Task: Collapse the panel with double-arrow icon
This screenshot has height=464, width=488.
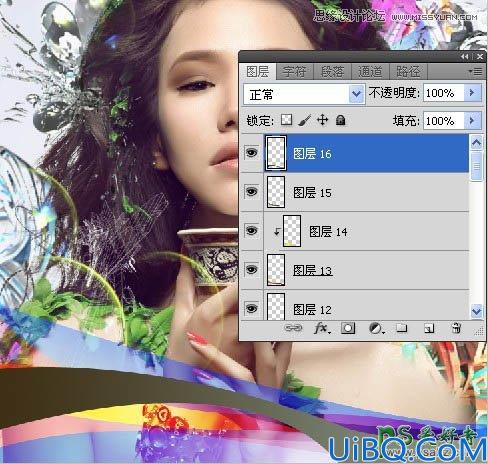Action: coord(465,57)
